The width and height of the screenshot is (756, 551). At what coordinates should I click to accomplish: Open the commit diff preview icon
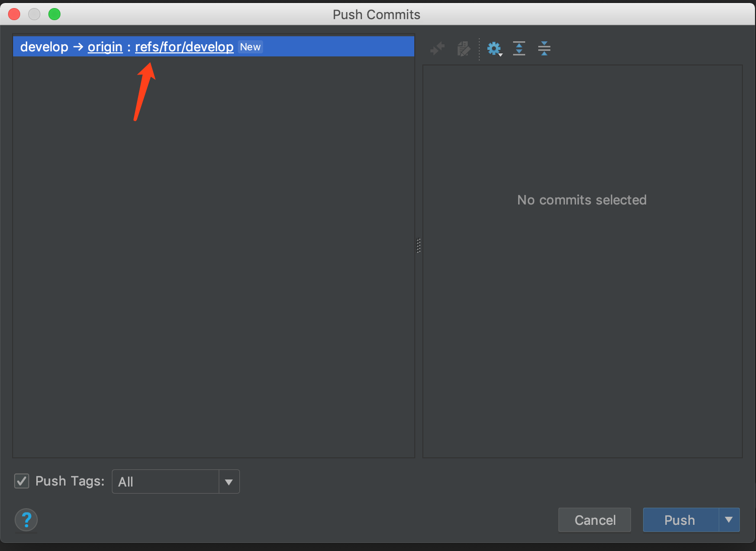463,48
